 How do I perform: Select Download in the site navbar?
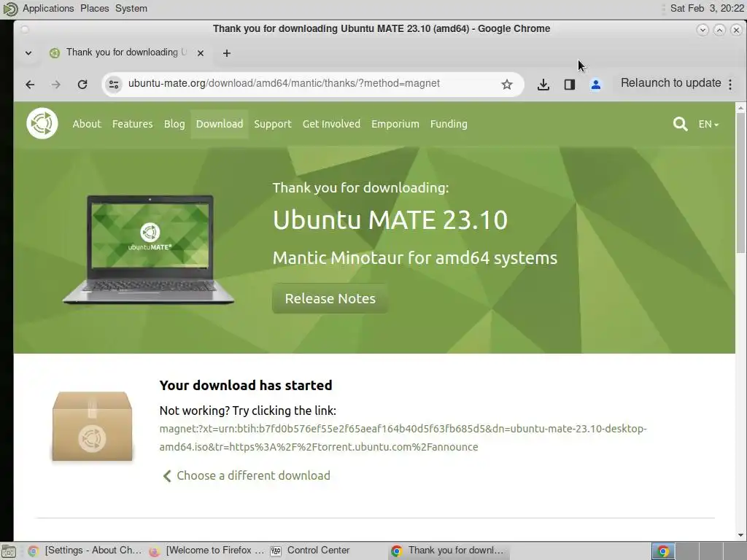coord(220,124)
